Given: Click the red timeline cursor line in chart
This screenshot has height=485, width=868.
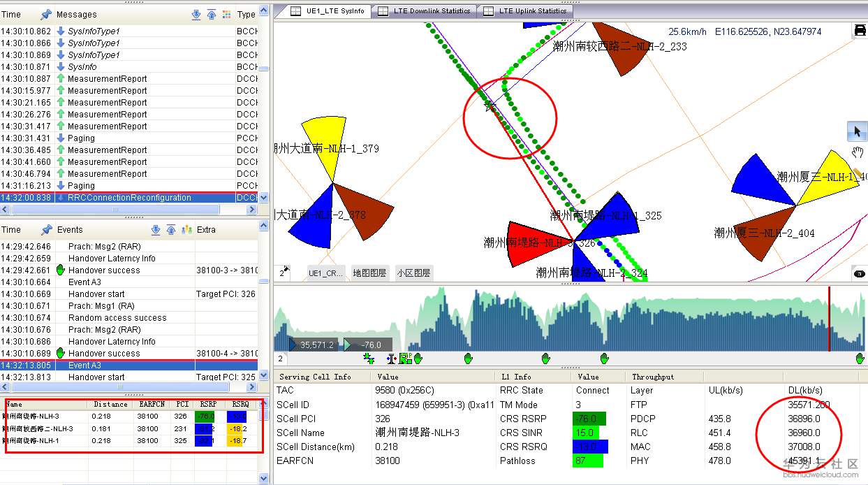Looking at the screenshot, I should click(828, 319).
